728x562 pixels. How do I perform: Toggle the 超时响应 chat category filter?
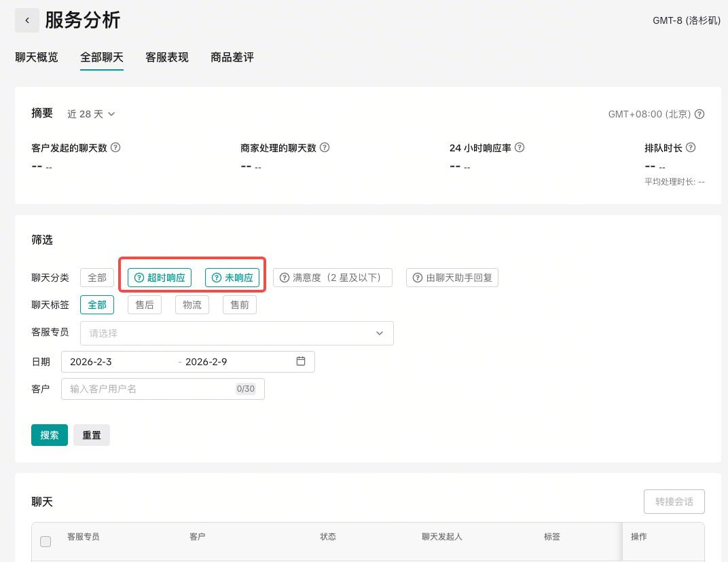[x=160, y=278]
